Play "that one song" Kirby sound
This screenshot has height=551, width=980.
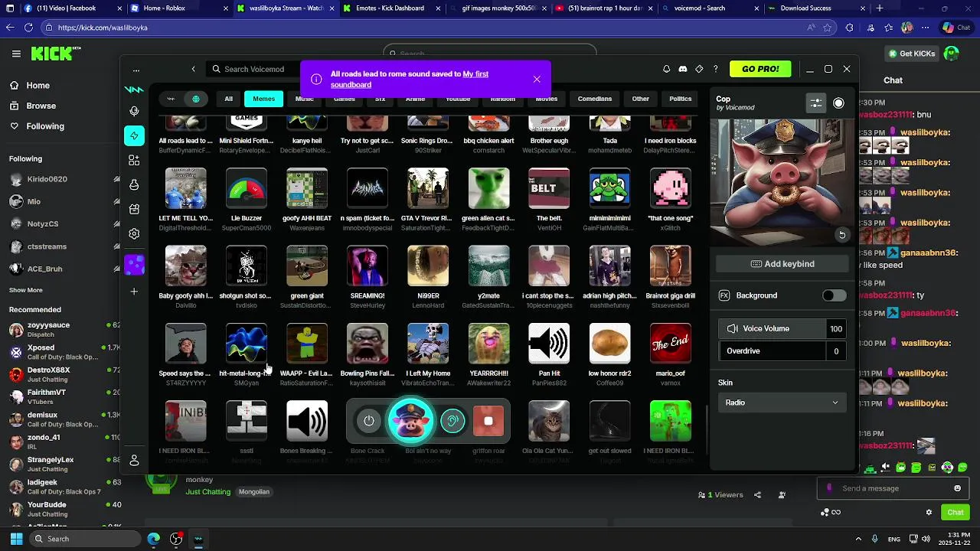[x=670, y=189]
